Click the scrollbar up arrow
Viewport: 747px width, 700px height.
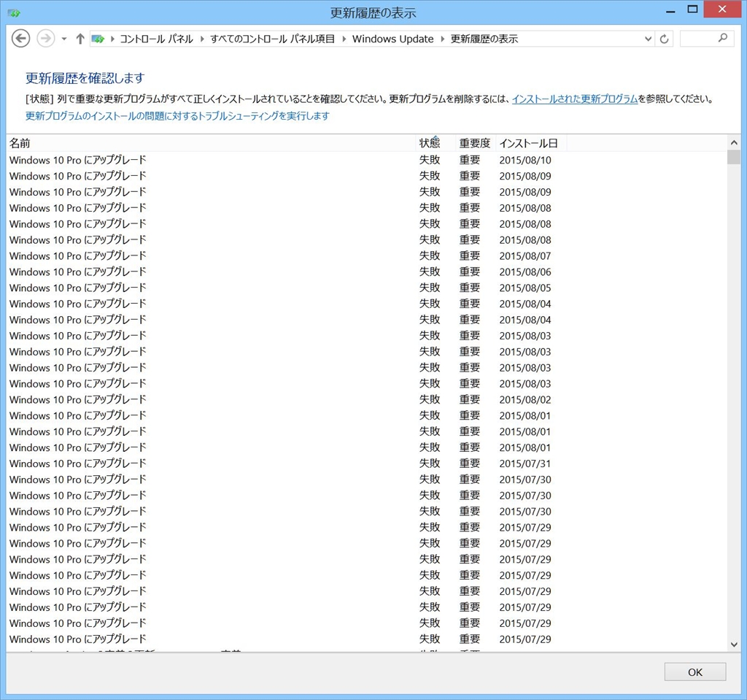(734, 142)
